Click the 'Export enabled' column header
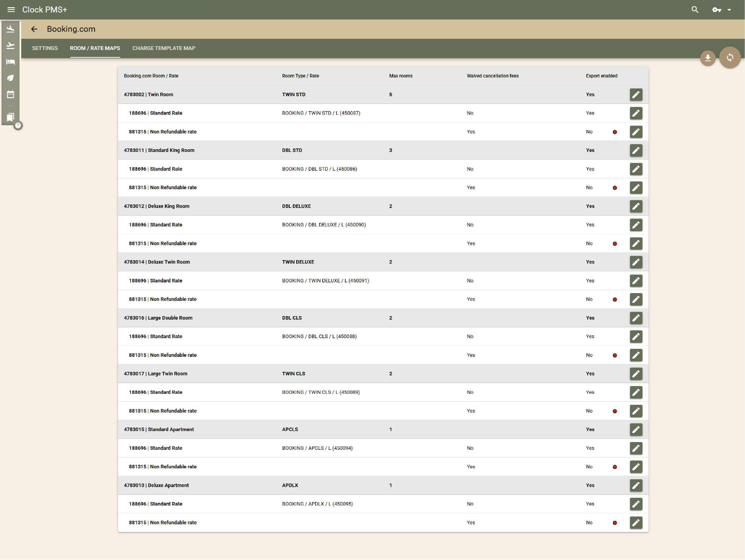This screenshot has height=560, width=745. 601,76
